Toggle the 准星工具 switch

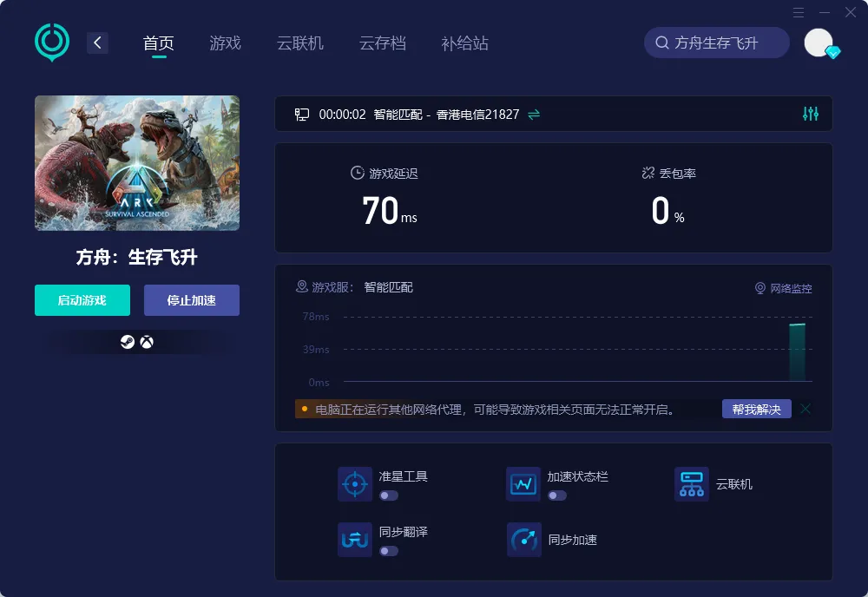click(x=389, y=495)
